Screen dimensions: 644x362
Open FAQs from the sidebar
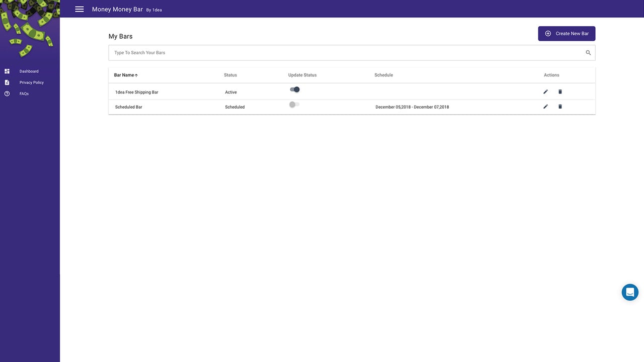(x=24, y=94)
